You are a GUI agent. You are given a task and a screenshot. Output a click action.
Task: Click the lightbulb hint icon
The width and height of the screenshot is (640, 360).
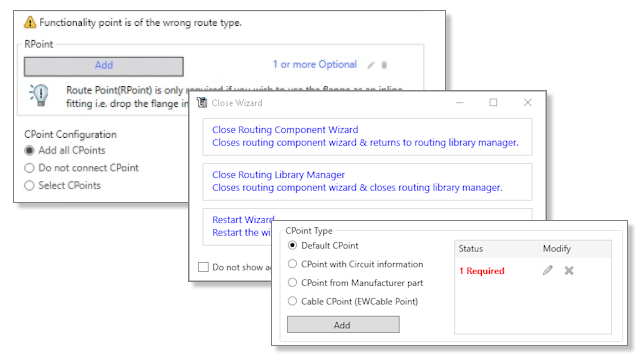pyautogui.click(x=40, y=95)
